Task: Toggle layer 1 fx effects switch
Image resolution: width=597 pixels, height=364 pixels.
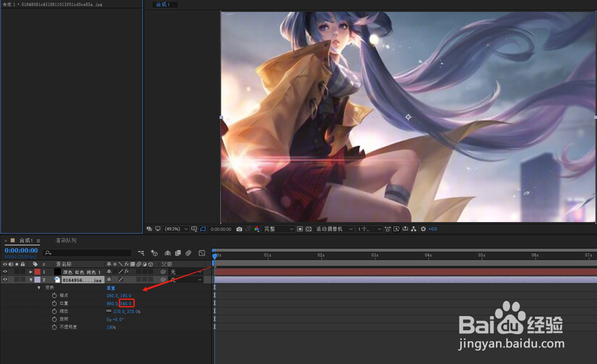Action: click(127, 272)
